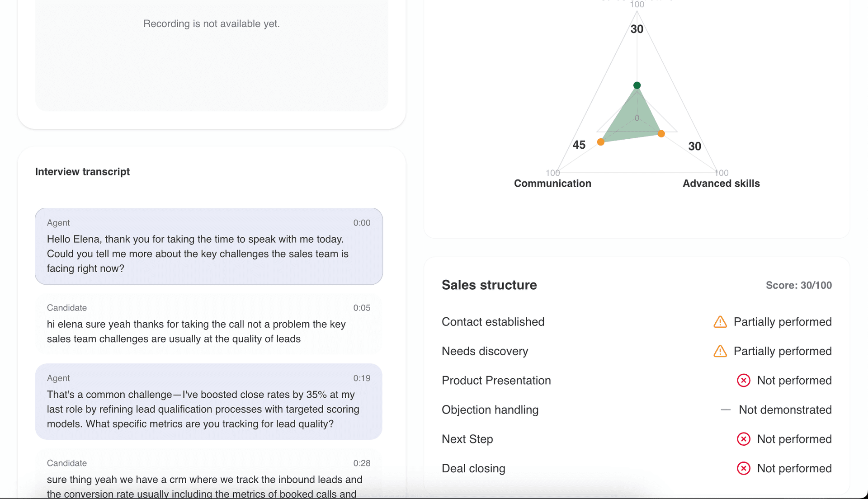Click the Advanced skills axis label

721,184
